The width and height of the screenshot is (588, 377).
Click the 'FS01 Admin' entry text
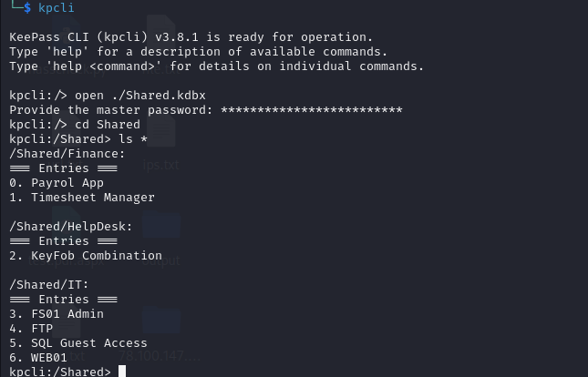67,313
